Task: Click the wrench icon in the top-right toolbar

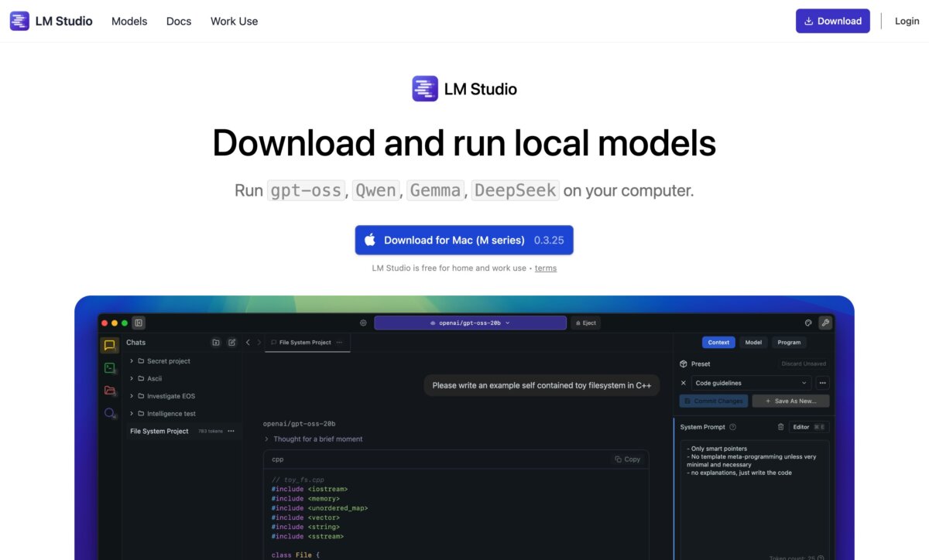Action: (826, 323)
